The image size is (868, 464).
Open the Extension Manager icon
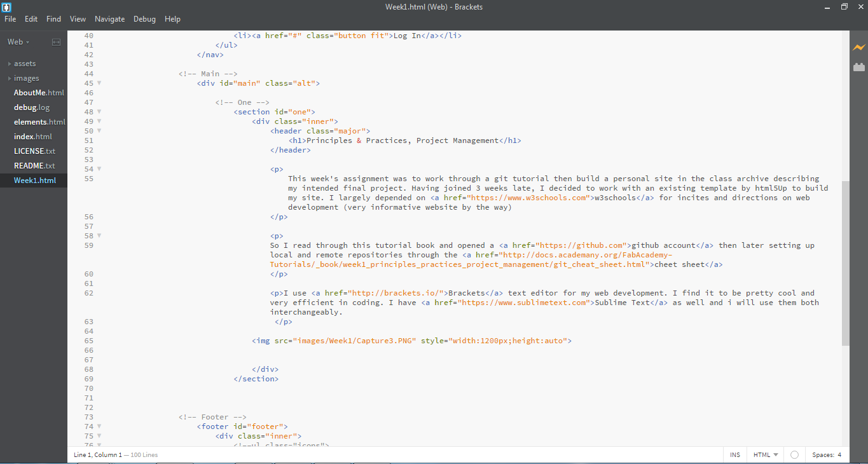(859, 67)
